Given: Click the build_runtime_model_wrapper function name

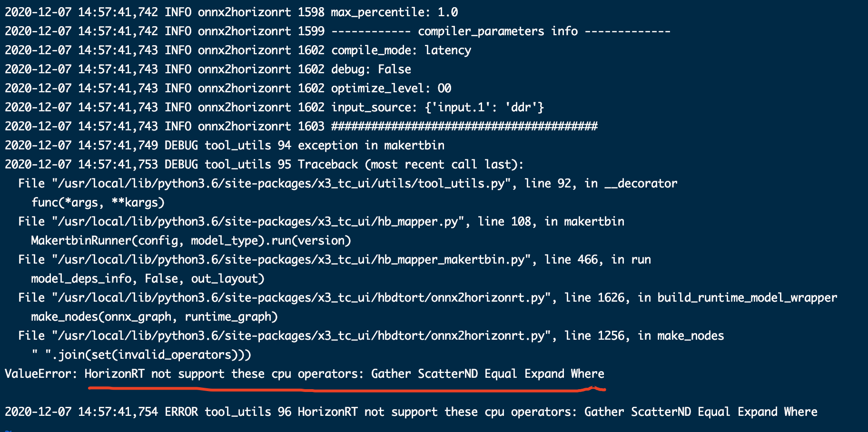Looking at the screenshot, I should click(747, 298).
